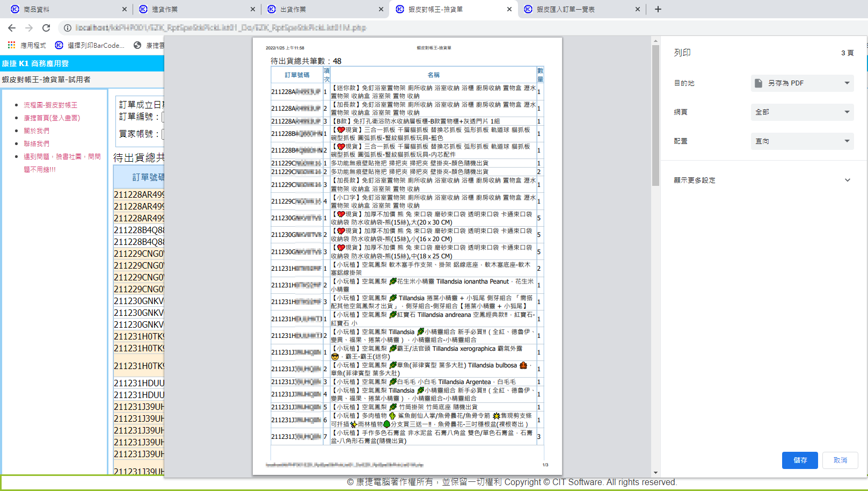Open the layout 直向 dropdown
This screenshot has height=491, width=868.
point(802,141)
